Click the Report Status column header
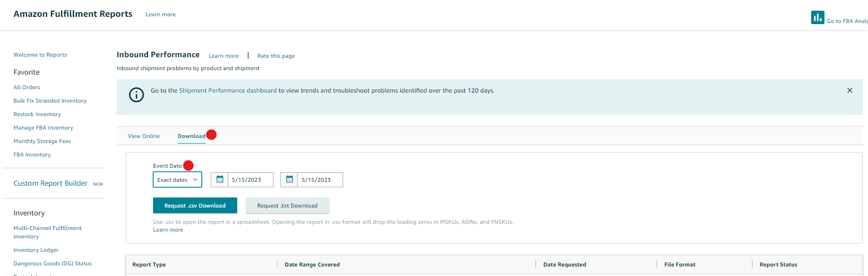The height and width of the screenshot is (276, 868). pos(778,265)
